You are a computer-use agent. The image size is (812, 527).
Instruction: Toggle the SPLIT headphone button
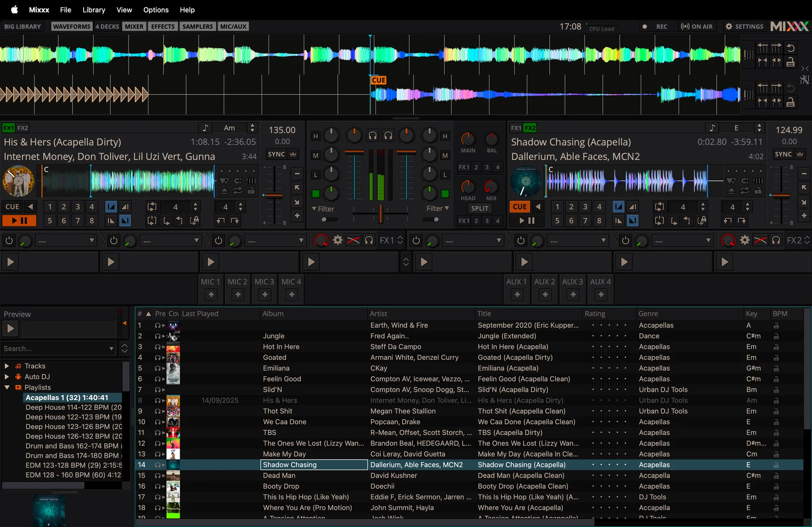point(479,208)
